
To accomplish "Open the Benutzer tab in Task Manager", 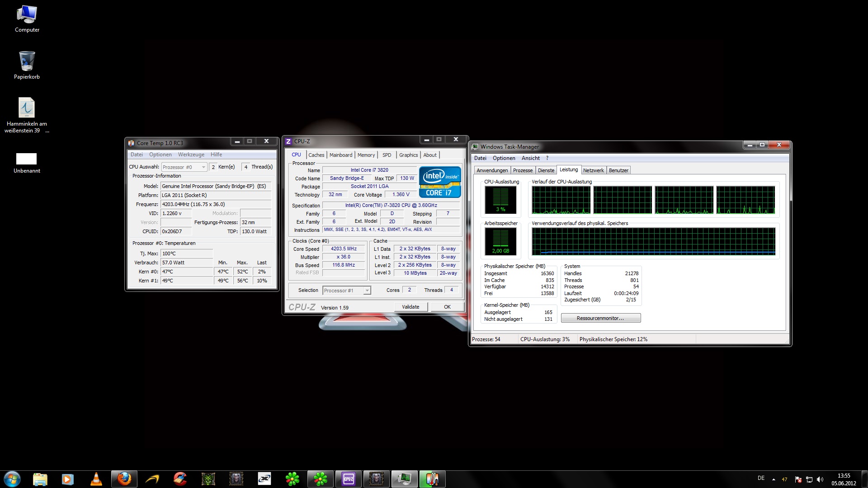I will click(x=618, y=170).
